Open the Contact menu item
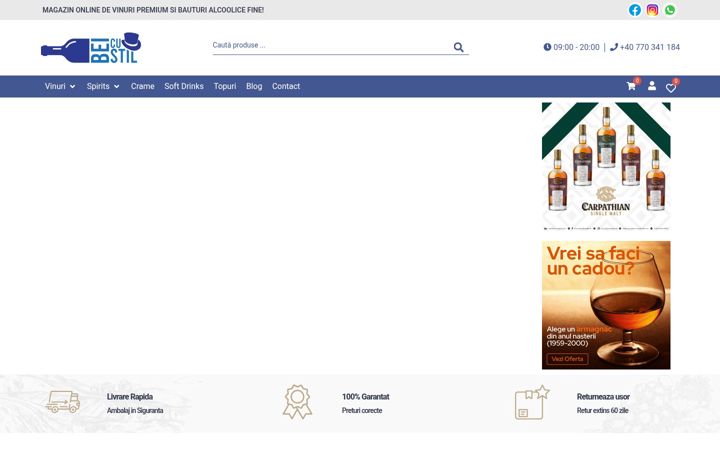The height and width of the screenshot is (450, 720). pos(286,86)
